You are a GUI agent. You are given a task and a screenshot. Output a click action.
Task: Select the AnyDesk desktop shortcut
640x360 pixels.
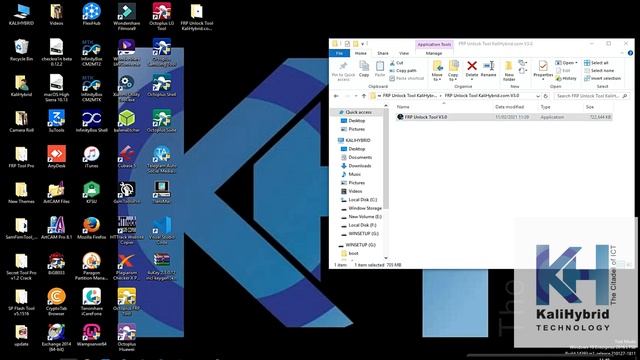coord(56,157)
